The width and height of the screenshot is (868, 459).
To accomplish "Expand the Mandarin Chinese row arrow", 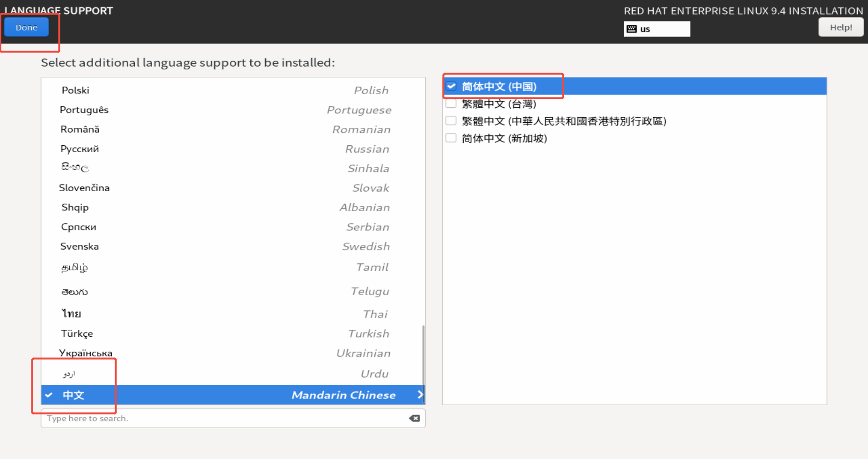I will click(420, 395).
